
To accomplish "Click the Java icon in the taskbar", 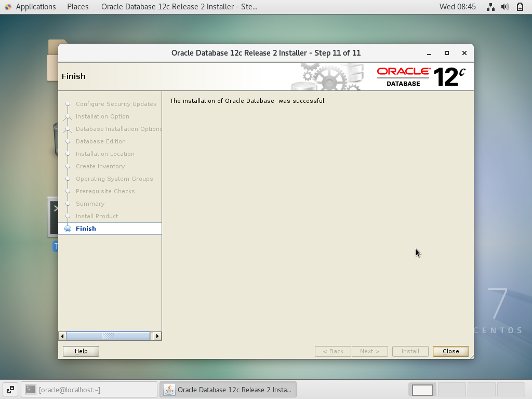I will click(x=169, y=390).
